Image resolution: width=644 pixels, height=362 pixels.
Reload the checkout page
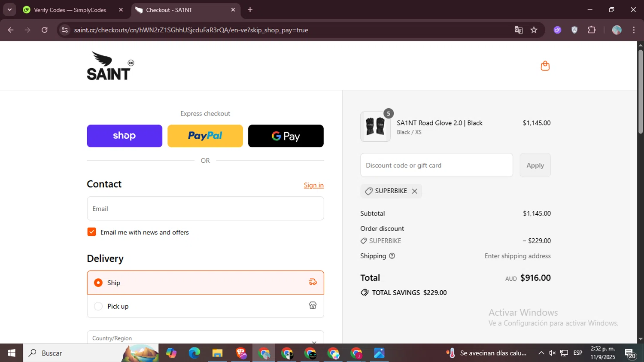click(45, 30)
